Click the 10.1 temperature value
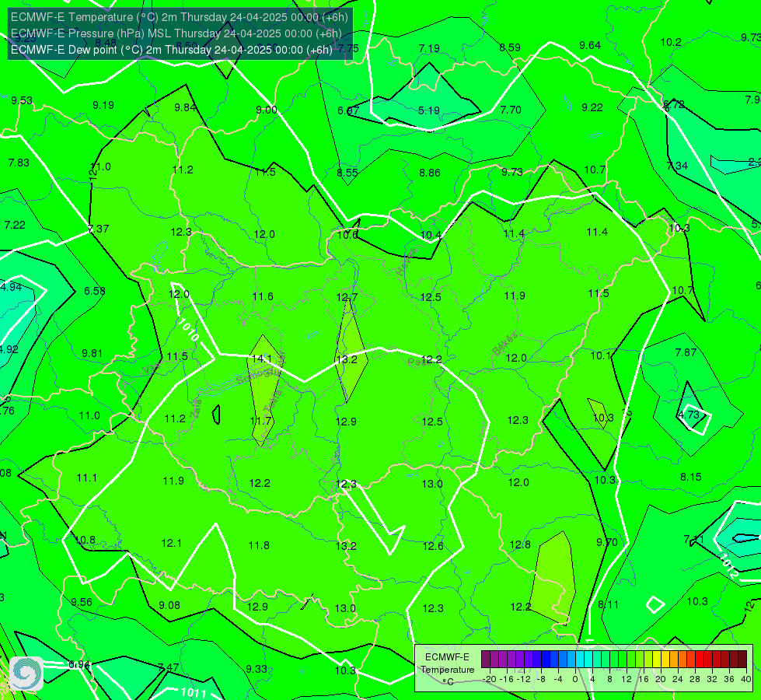Viewport: 761px width, 700px height. (601, 355)
